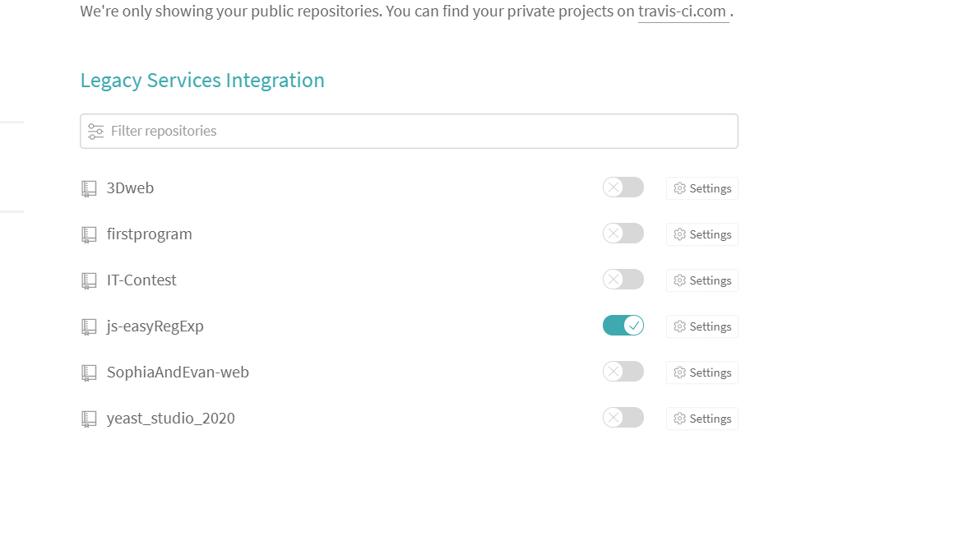Enable the 3Dweb repository toggle
Viewport: 954px width, 560px height.
(623, 187)
